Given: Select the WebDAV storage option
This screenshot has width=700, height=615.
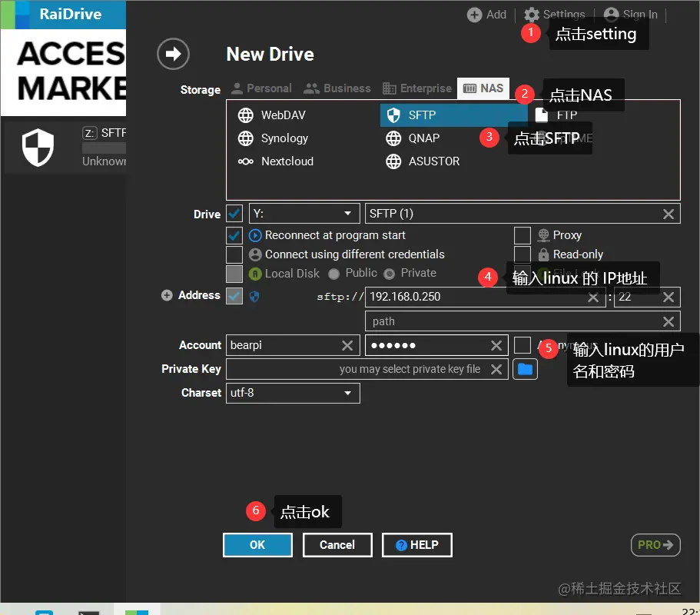Looking at the screenshot, I should click(271, 115).
